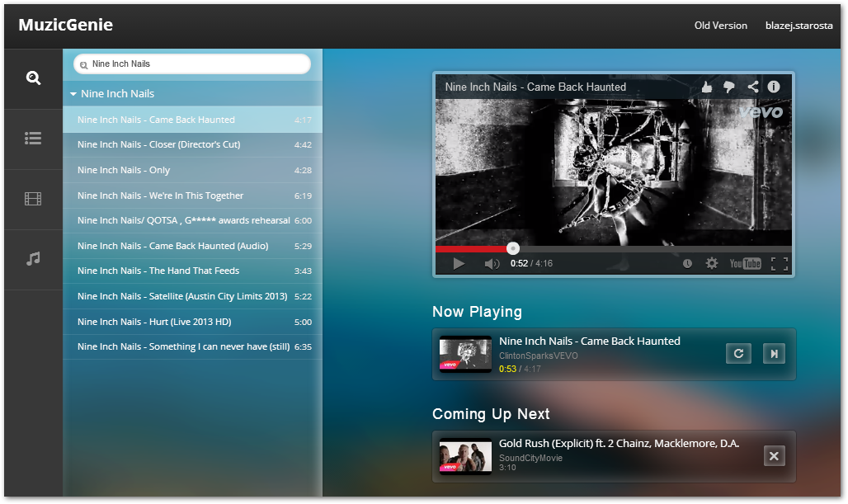Image resolution: width=848 pixels, height=504 pixels.
Task: Click the Now Playing track title
Action: [590, 341]
